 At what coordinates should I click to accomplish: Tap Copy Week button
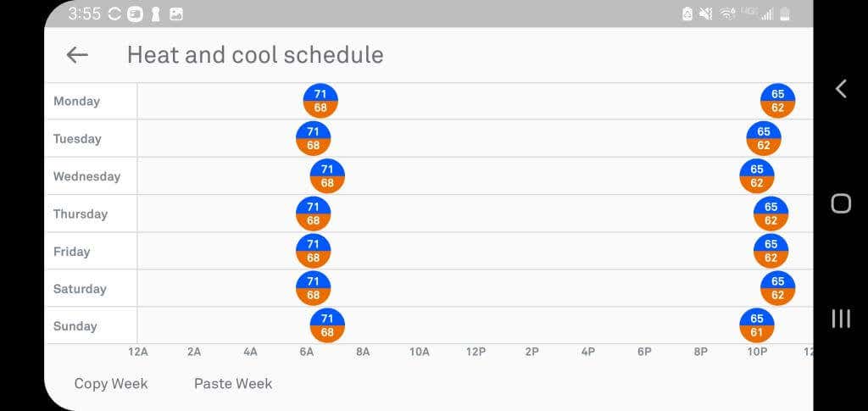[111, 383]
